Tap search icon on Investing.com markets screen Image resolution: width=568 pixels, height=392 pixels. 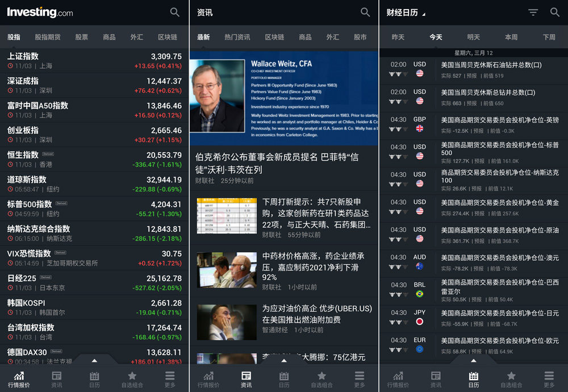click(174, 12)
